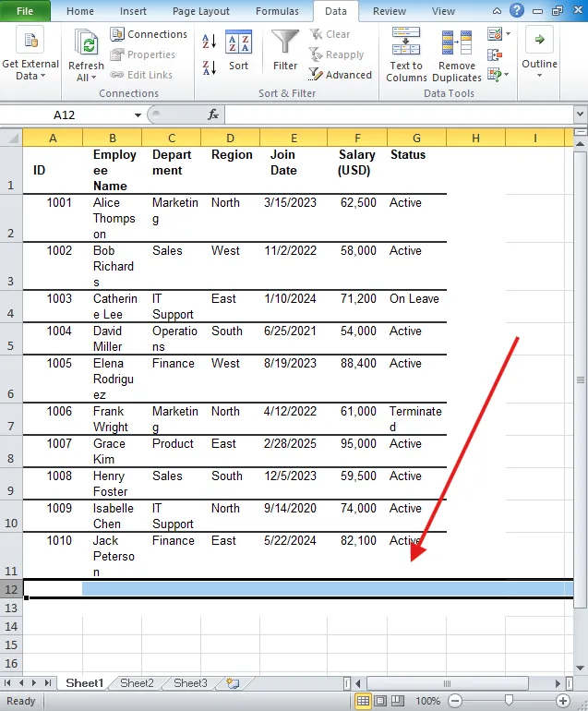Switch to the Formulas tab
The image size is (588, 711).
pos(277,11)
